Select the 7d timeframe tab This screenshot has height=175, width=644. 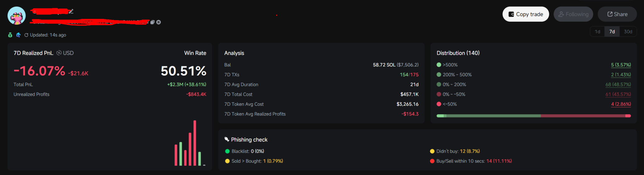[612, 31]
